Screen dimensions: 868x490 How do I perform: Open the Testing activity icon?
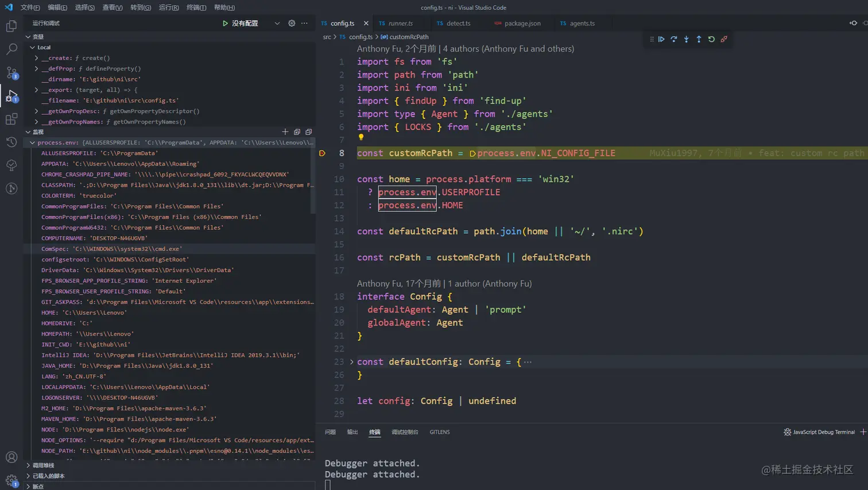pos(11,165)
